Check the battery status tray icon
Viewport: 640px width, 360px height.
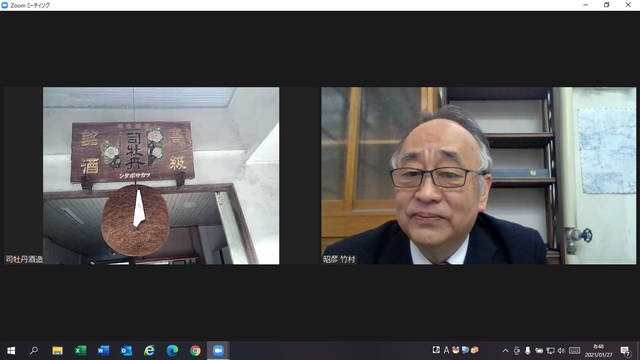click(539, 351)
